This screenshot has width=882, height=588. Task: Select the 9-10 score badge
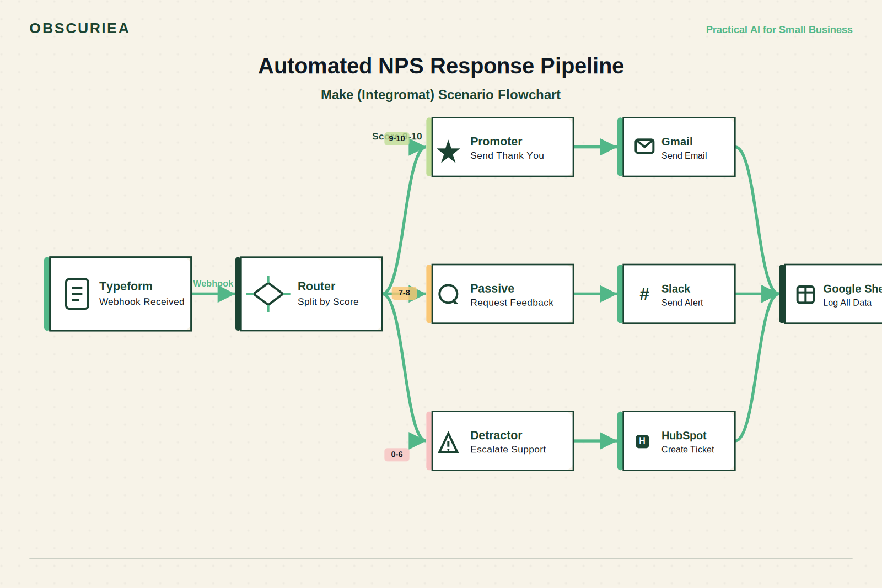397,138
